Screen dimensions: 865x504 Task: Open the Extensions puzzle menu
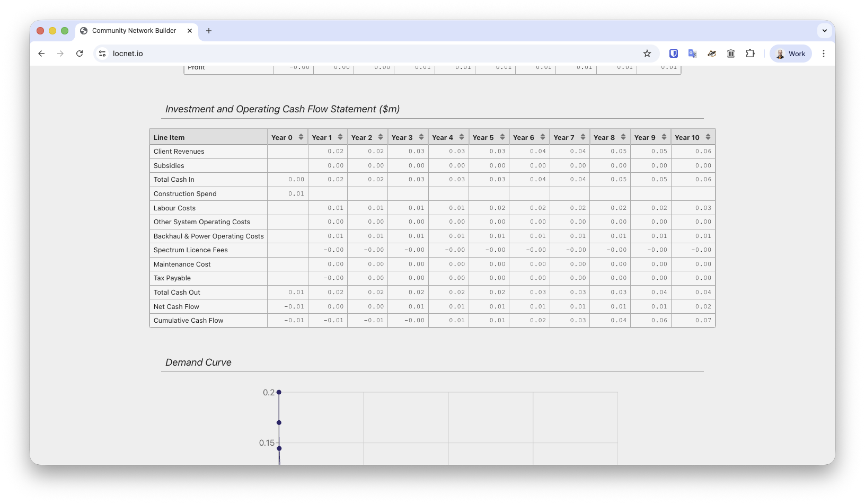pos(750,54)
